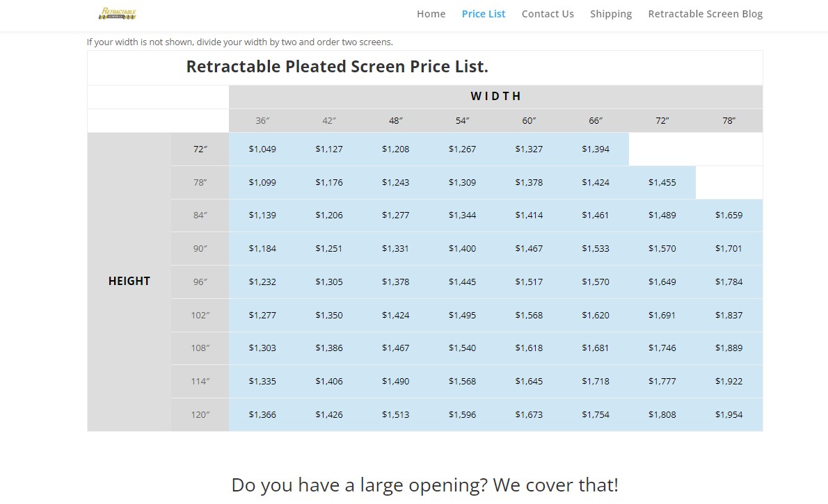Click the $1,139 price cell
Image resolution: width=828 pixels, height=504 pixels.
262,216
